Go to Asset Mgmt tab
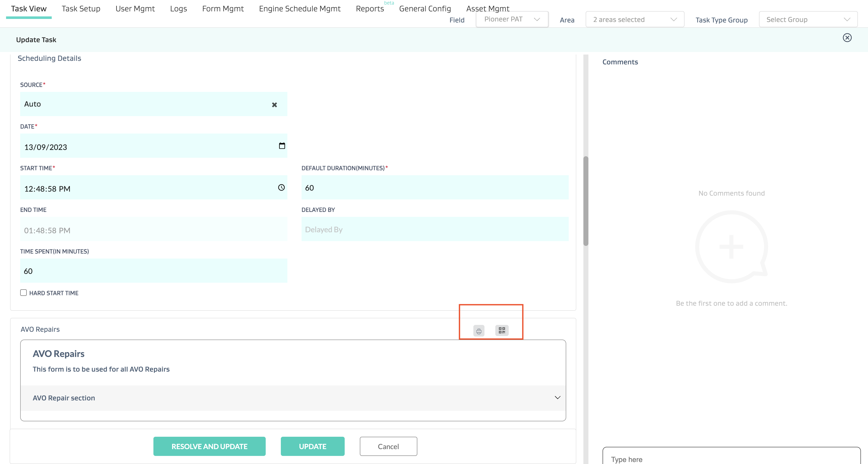The image size is (868, 464). [487, 9]
